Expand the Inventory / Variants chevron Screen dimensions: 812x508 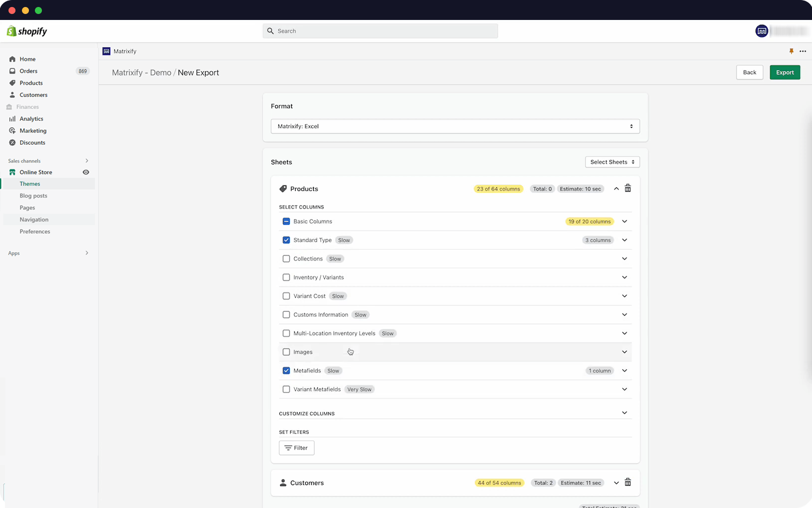(624, 277)
